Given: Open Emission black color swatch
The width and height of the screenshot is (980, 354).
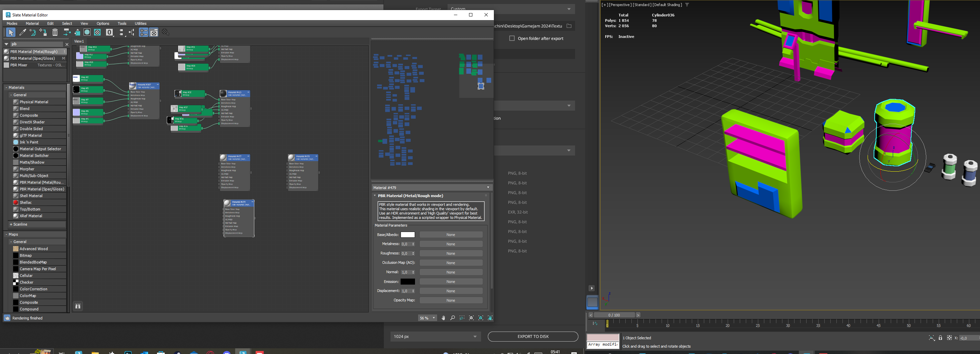Looking at the screenshot, I should coord(407,282).
